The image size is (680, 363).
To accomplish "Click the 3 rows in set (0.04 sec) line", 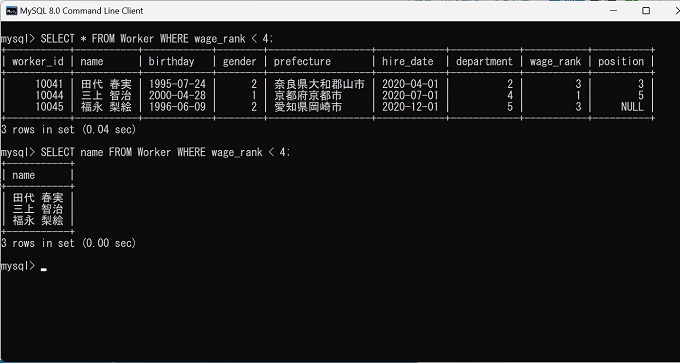I will pos(69,129).
